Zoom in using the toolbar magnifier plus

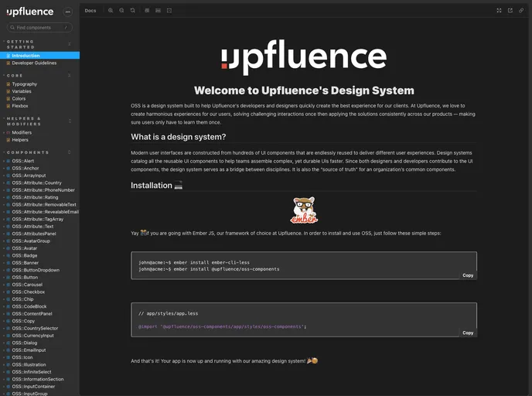coord(111,11)
